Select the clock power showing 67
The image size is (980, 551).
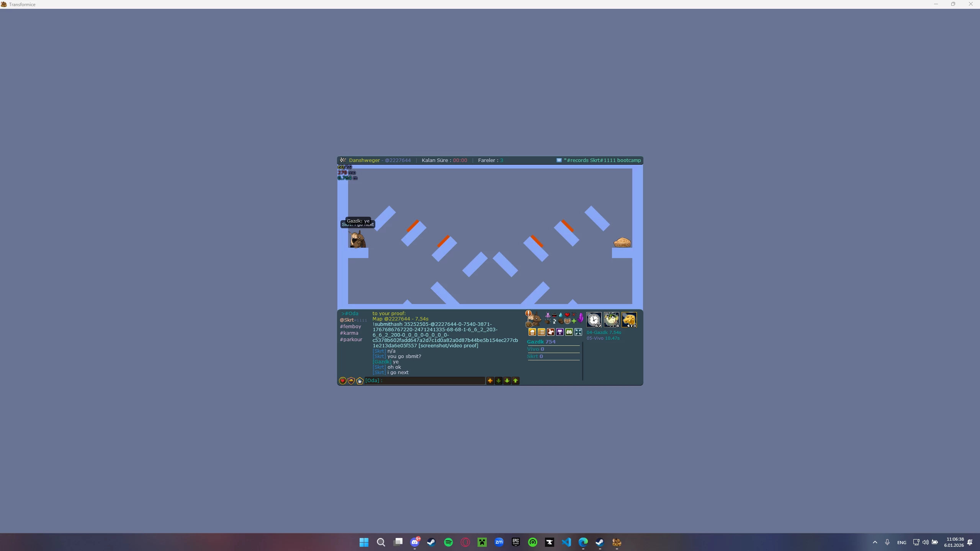pos(594,320)
